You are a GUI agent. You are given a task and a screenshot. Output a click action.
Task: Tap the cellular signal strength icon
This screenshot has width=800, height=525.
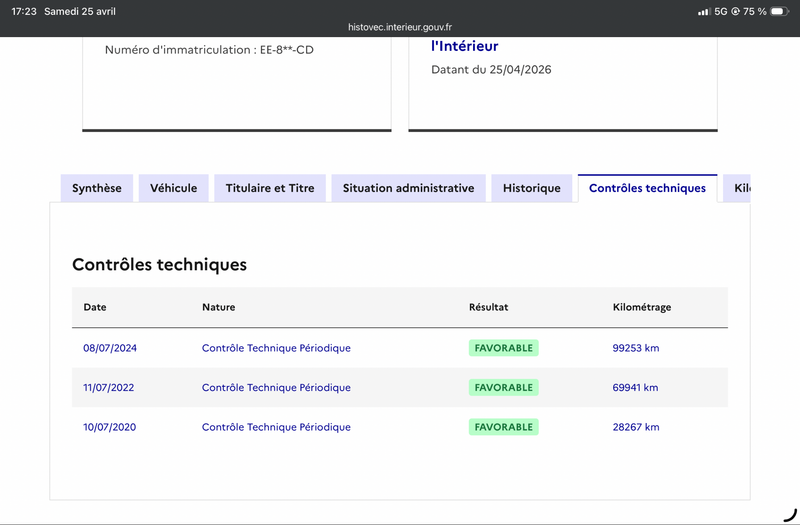pyautogui.click(x=704, y=11)
